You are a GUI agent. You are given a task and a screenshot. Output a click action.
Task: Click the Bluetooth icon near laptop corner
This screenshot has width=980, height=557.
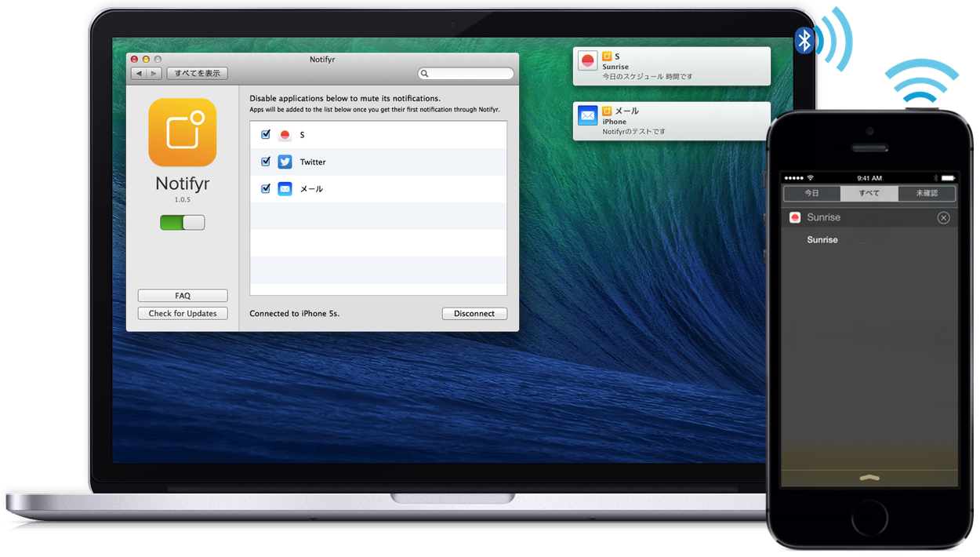point(804,40)
